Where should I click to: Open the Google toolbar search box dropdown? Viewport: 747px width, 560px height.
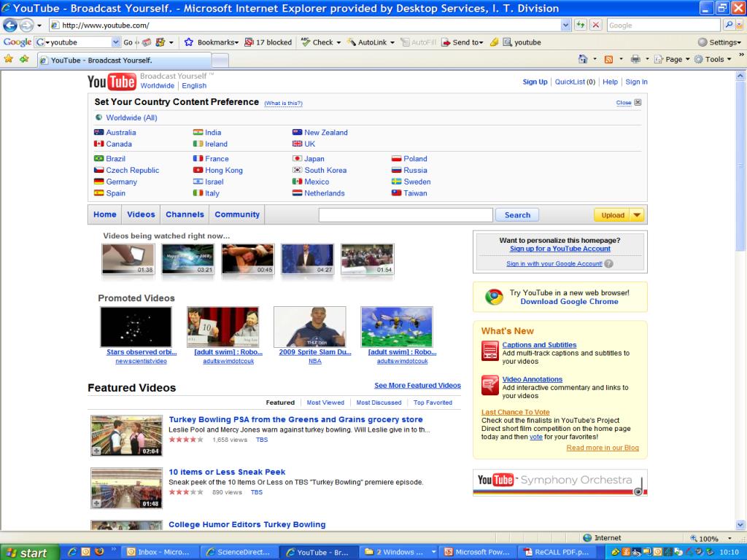click(116, 42)
